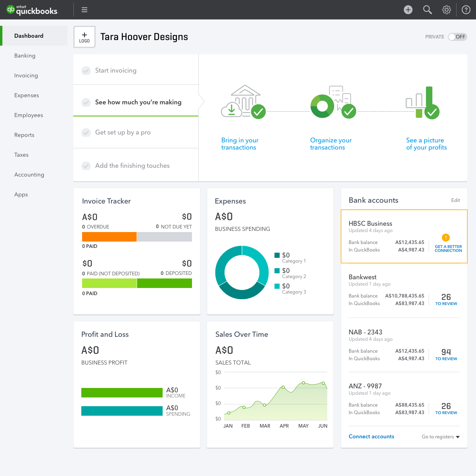
Task: Check Add the finishing touches step
Action: [86, 166]
